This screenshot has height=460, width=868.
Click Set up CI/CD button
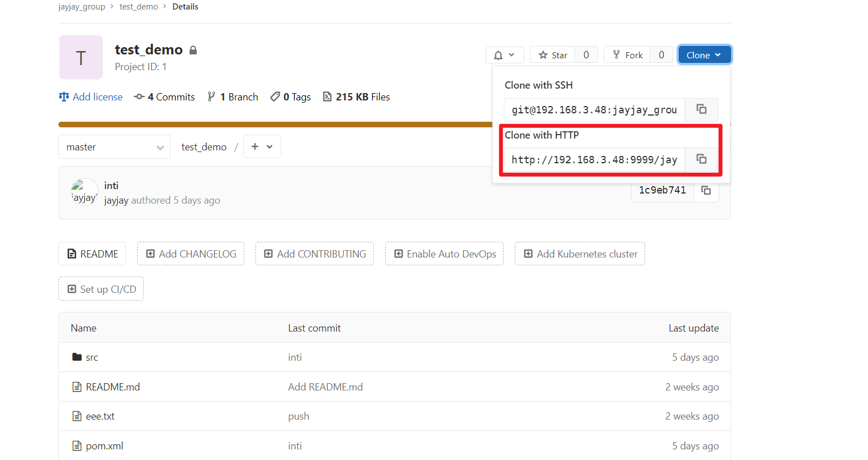pos(101,289)
